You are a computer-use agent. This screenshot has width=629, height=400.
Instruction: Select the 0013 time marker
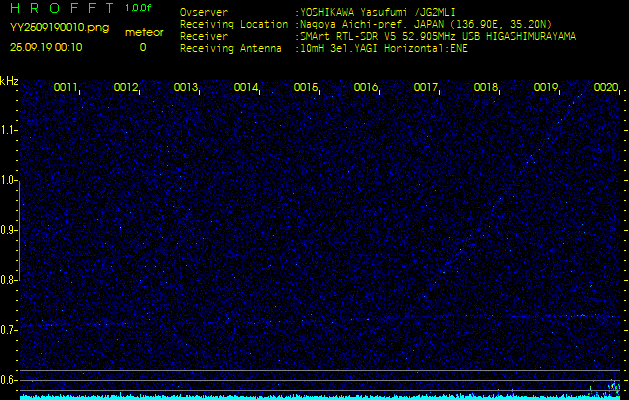point(186,88)
